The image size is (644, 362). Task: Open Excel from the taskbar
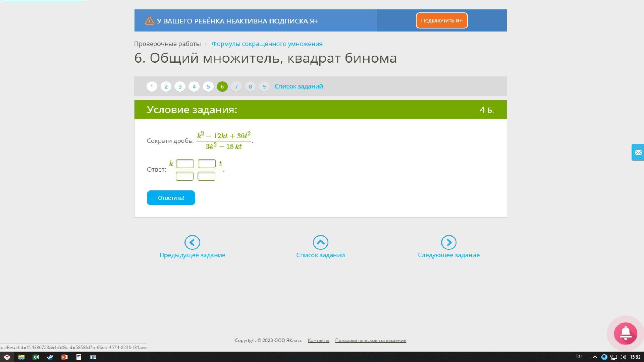point(36,357)
